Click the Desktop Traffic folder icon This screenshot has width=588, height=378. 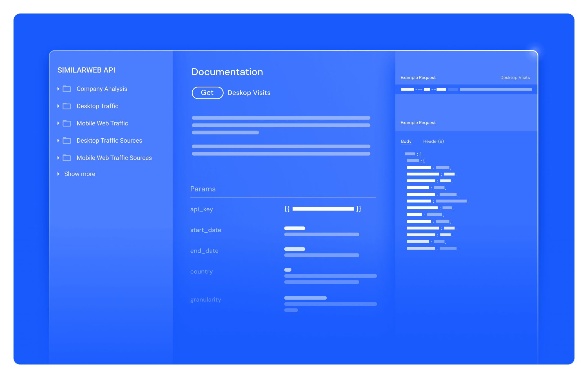click(x=67, y=106)
